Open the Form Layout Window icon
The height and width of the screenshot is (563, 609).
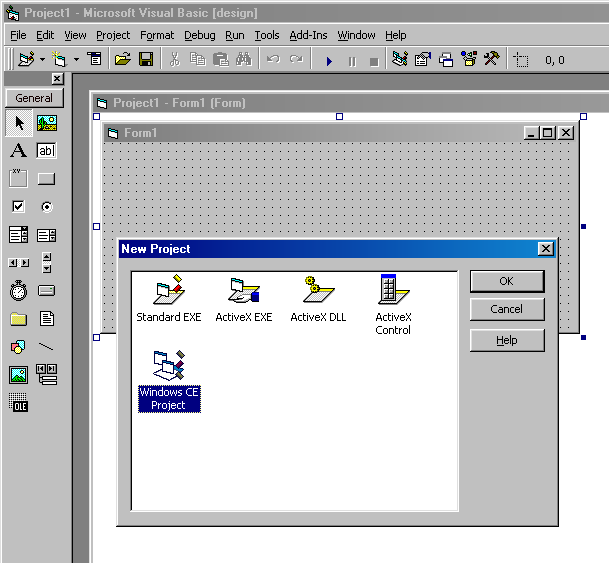446,59
